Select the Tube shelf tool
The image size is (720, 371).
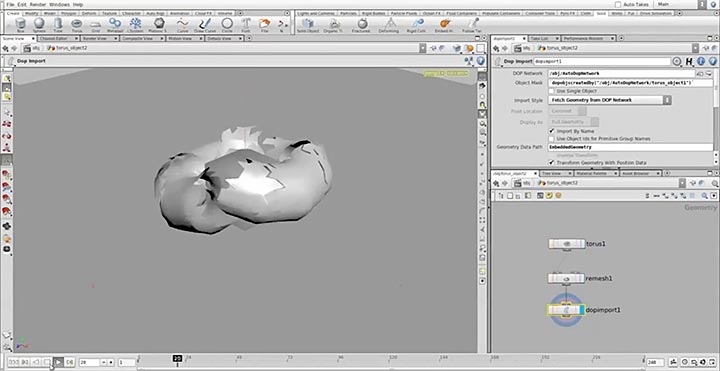coord(58,25)
